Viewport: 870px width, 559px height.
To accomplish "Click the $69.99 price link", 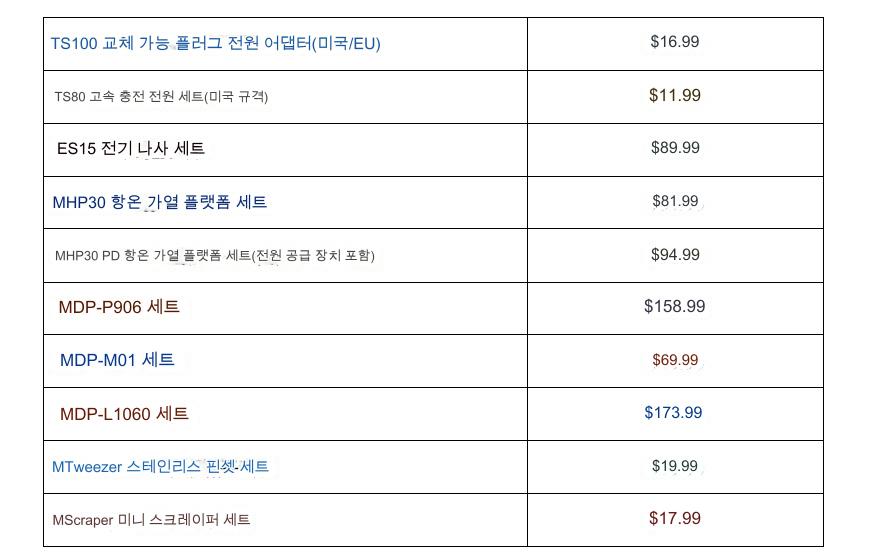I will [x=675, y=360].
